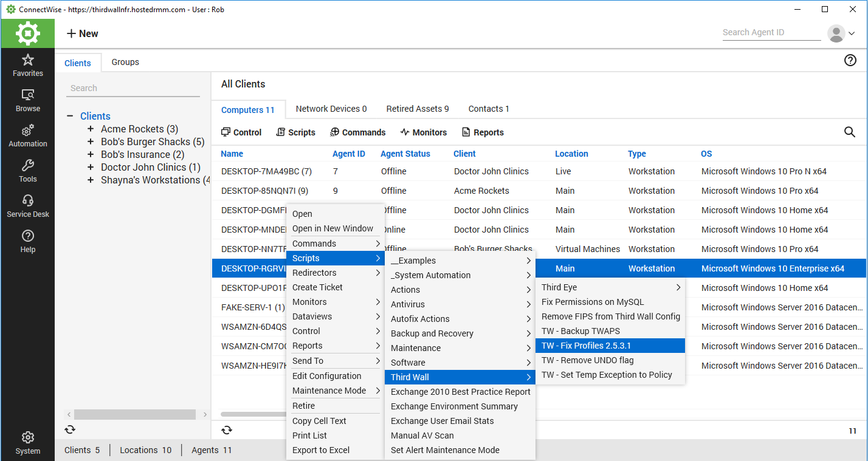Choose Create Ticket in context menu
Viewport: 868px width, 461px height.
tap(336, 287)
